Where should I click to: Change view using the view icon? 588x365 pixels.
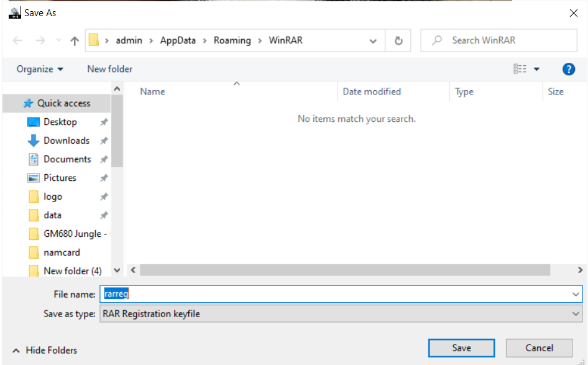(520, 69)
